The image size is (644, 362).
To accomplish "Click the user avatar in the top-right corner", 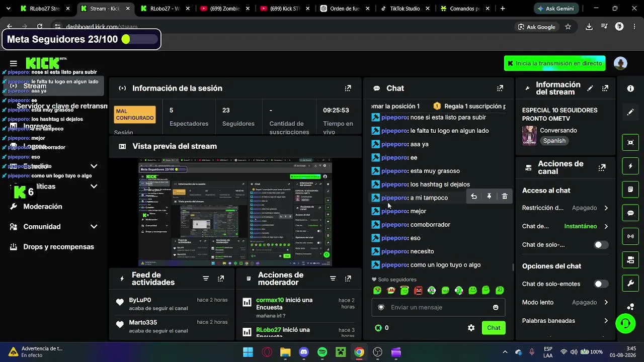I will pyautogui.click(x=620, y=63).
